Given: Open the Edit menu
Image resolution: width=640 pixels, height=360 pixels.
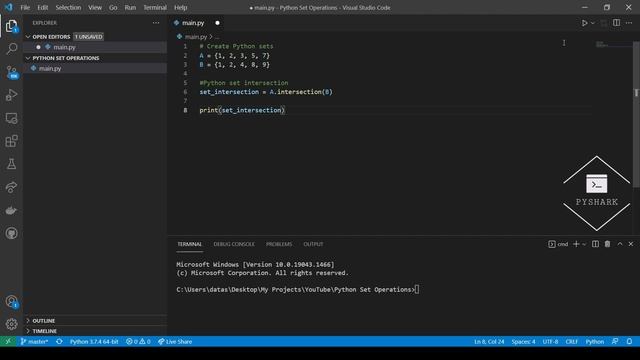Looking at the screenshot, I should (x=42, y=7).
